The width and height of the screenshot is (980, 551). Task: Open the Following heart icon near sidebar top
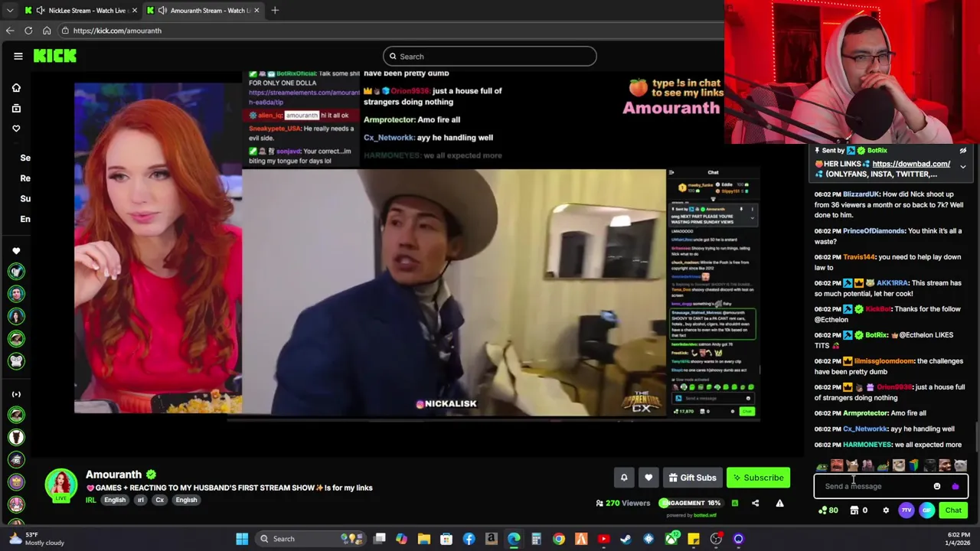coord(16,129)
